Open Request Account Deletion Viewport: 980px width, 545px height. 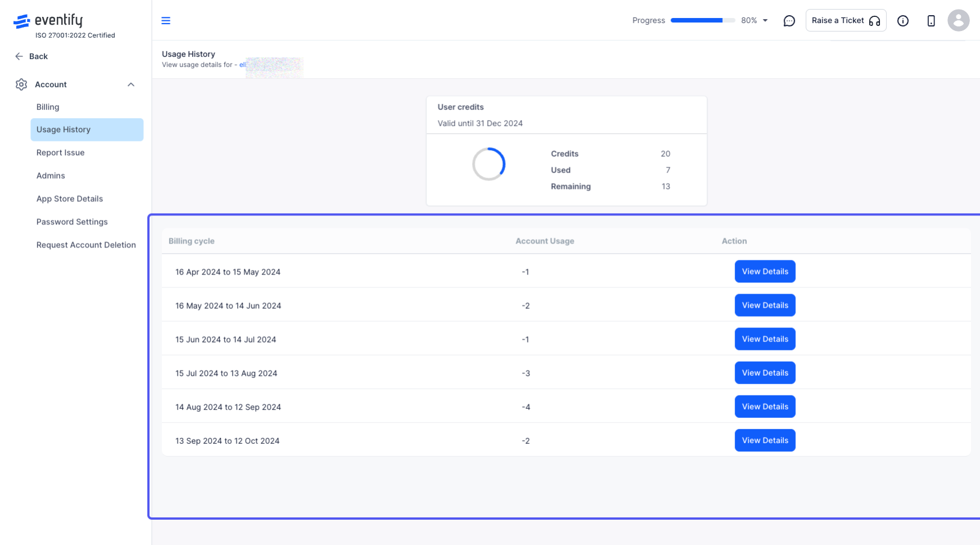point(86,245)
